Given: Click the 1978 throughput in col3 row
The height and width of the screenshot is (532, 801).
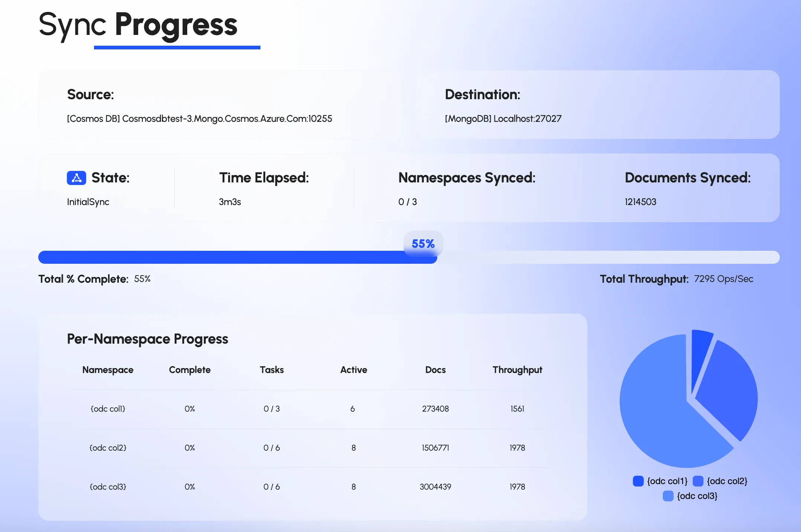Looking at the screenshot, I should 518,487.
